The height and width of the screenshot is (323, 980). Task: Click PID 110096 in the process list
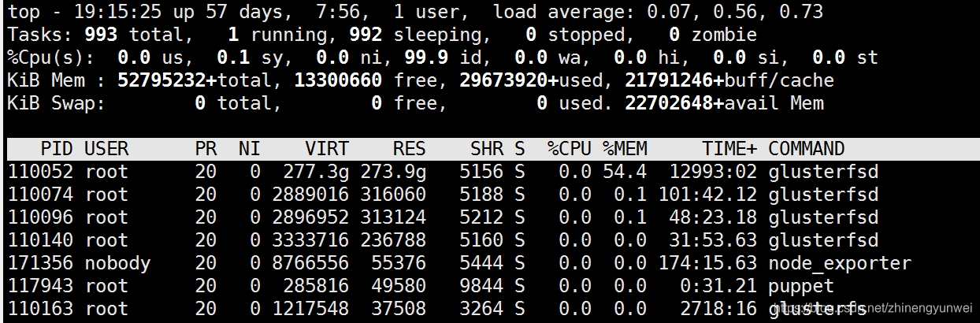(x=39, y=217)
